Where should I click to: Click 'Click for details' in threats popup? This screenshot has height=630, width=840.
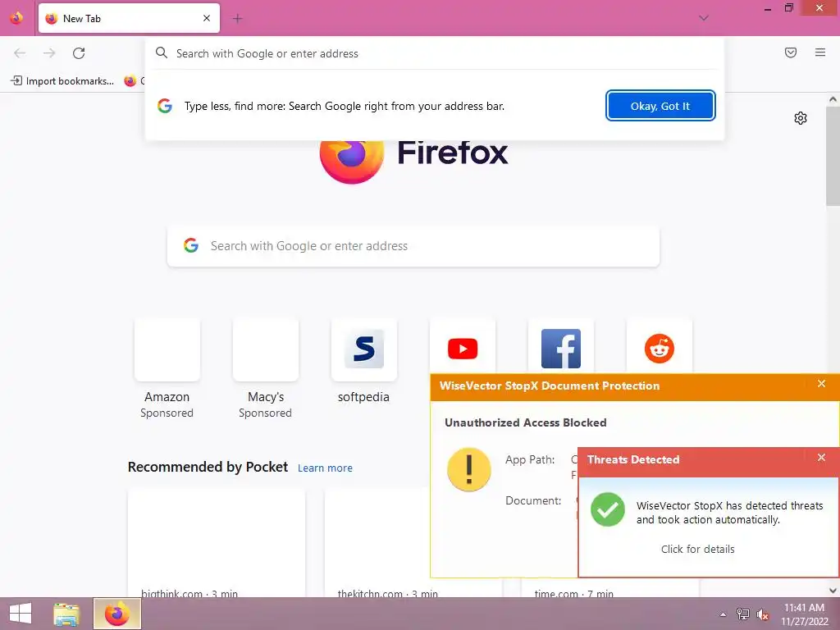pos(697,549)
